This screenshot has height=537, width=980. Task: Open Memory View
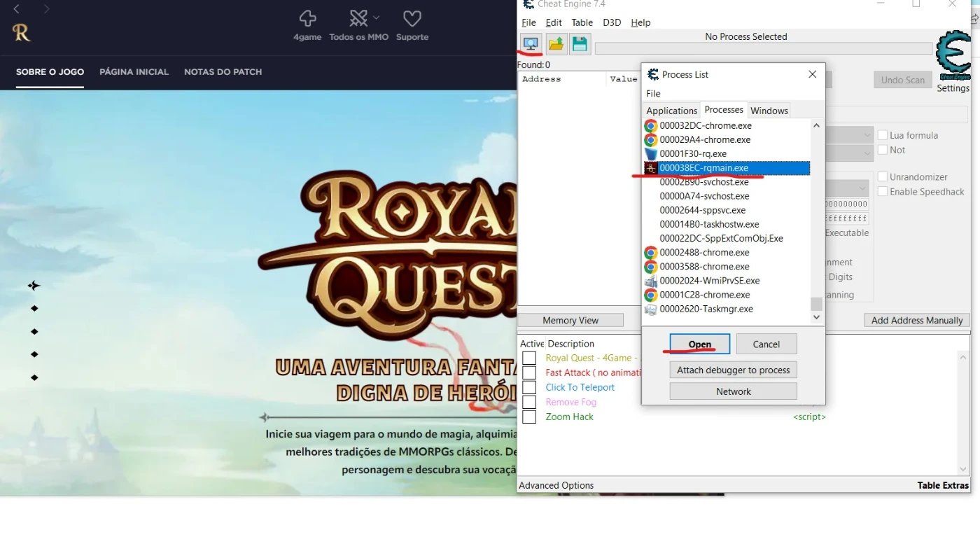coord(570,320)
